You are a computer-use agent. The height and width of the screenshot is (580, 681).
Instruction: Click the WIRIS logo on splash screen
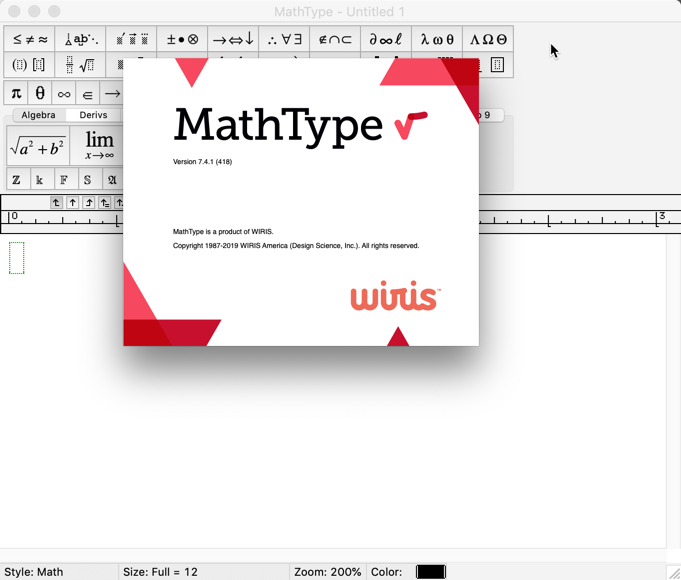point(395,295)
